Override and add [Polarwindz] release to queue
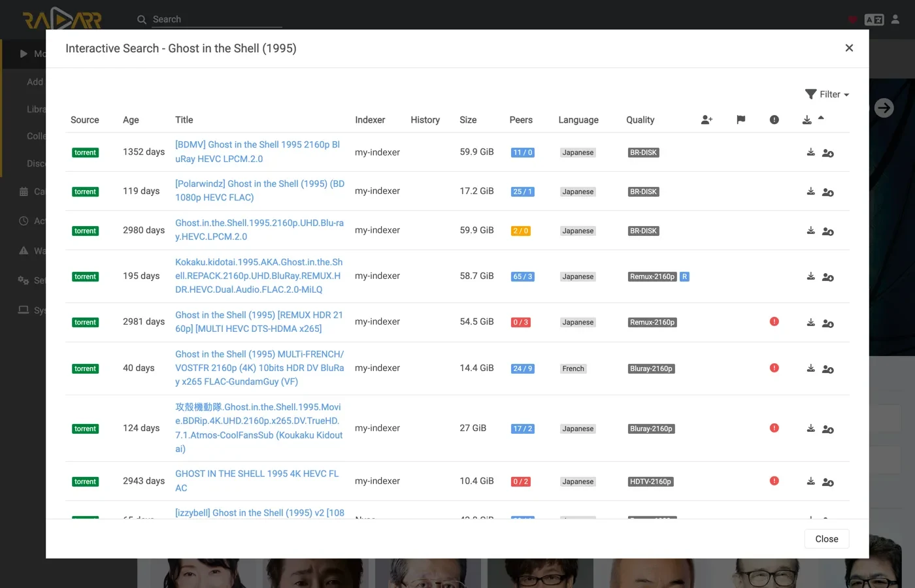Screen dimensions: 915x588 coord(827,192)
